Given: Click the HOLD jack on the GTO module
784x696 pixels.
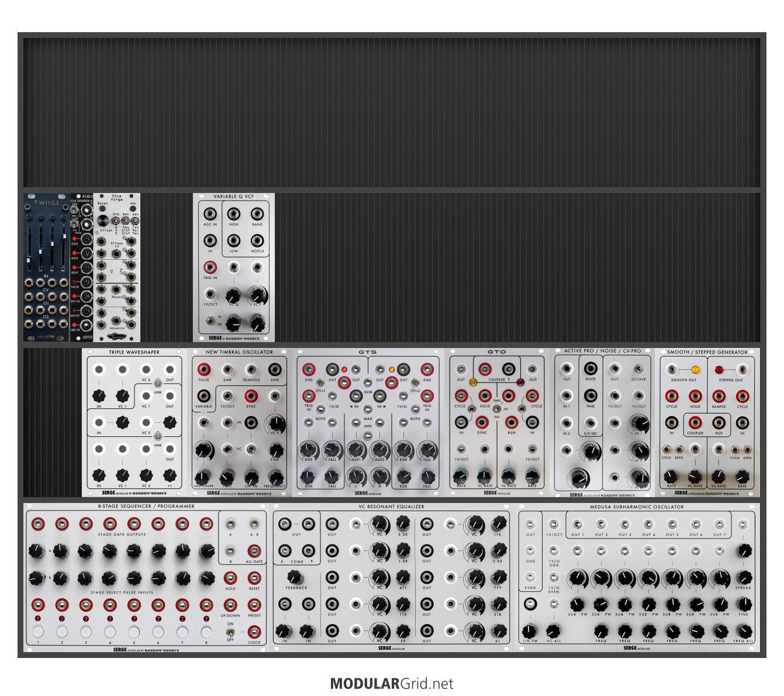Looking at the screenshot, I should coord(485,396).
